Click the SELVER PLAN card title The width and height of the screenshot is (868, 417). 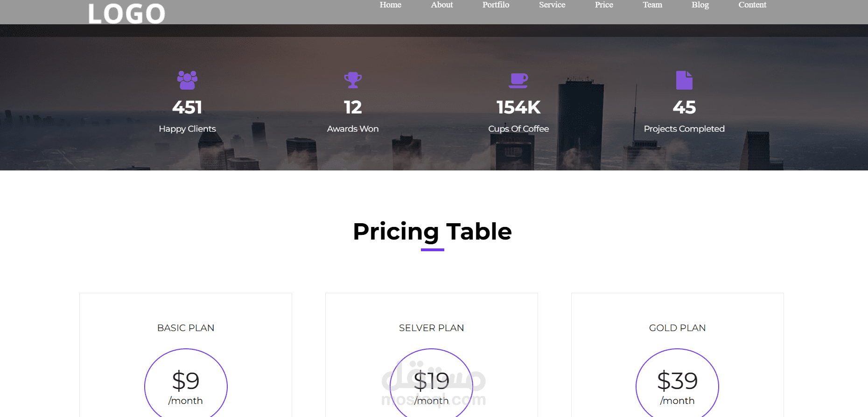432,328
